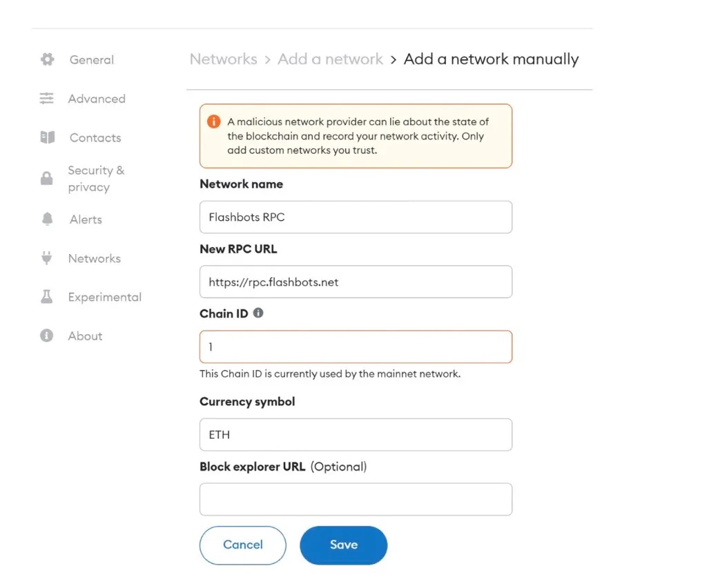Go back to Networks breadcrumb
The width and height of the screenshot is (718, 588).
click(x=223, y=59)
